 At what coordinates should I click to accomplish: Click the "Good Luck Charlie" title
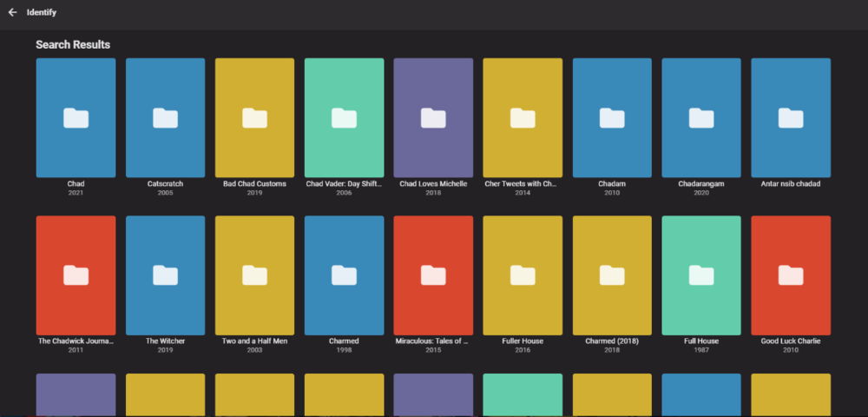791,341
